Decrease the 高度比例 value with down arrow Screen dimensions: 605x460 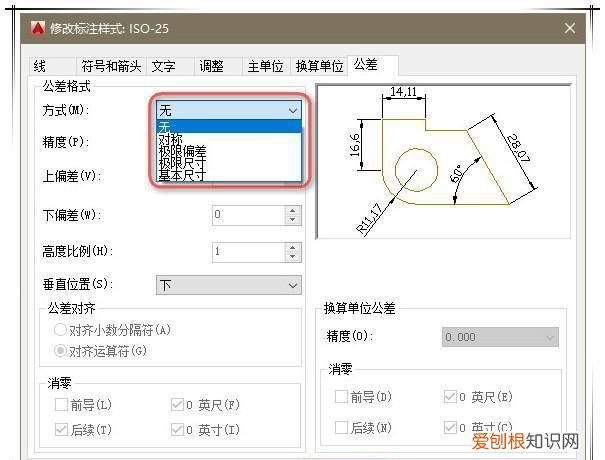point(292,257)
